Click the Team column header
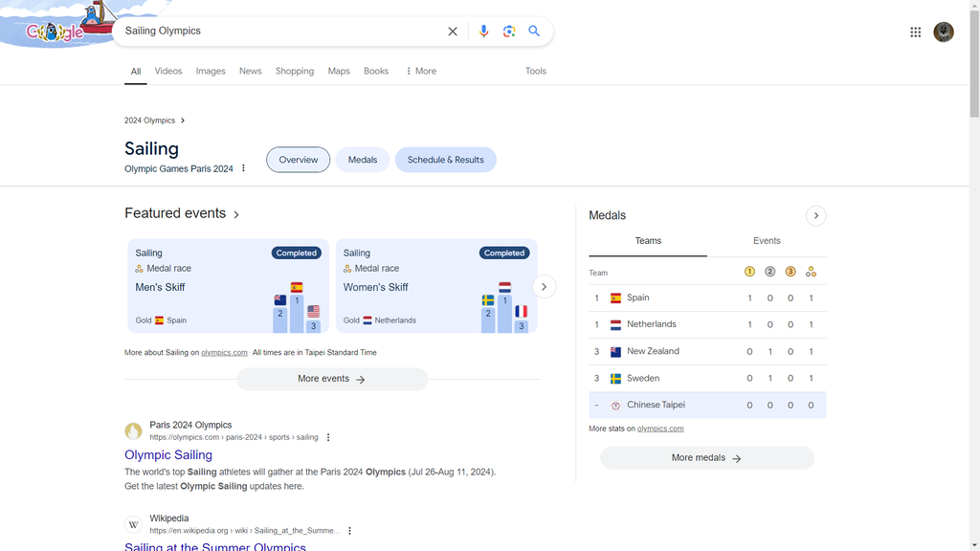Image resolution: width=980 pixels, height=551 pixels. click(598, 273)
